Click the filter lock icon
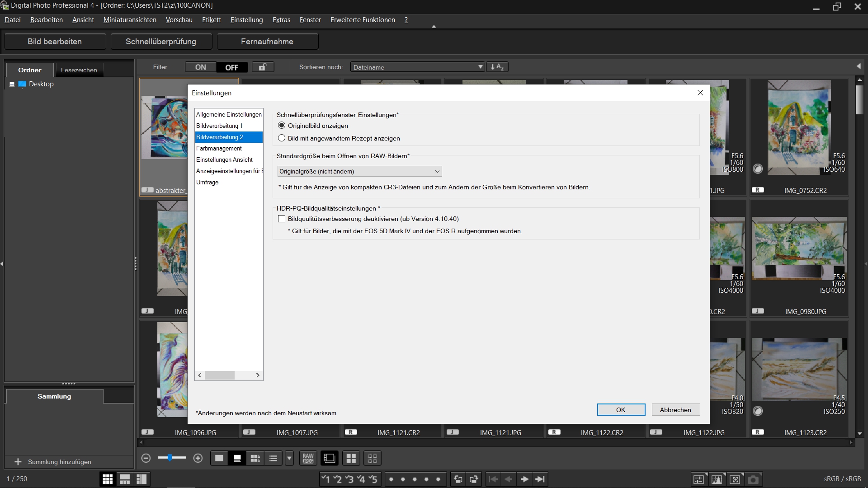This screenshot has width=868, height=488. 263,67
